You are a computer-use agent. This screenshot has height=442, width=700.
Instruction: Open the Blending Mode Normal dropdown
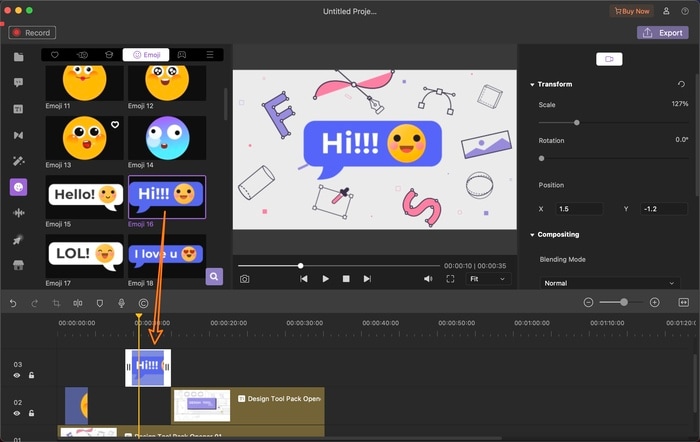click(x=609, y=283)
